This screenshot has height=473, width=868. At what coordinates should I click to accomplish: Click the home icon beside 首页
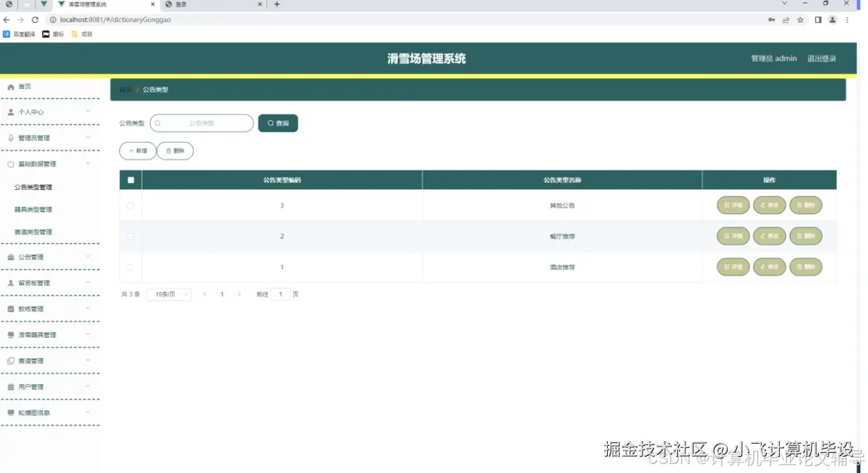(11, 87)
